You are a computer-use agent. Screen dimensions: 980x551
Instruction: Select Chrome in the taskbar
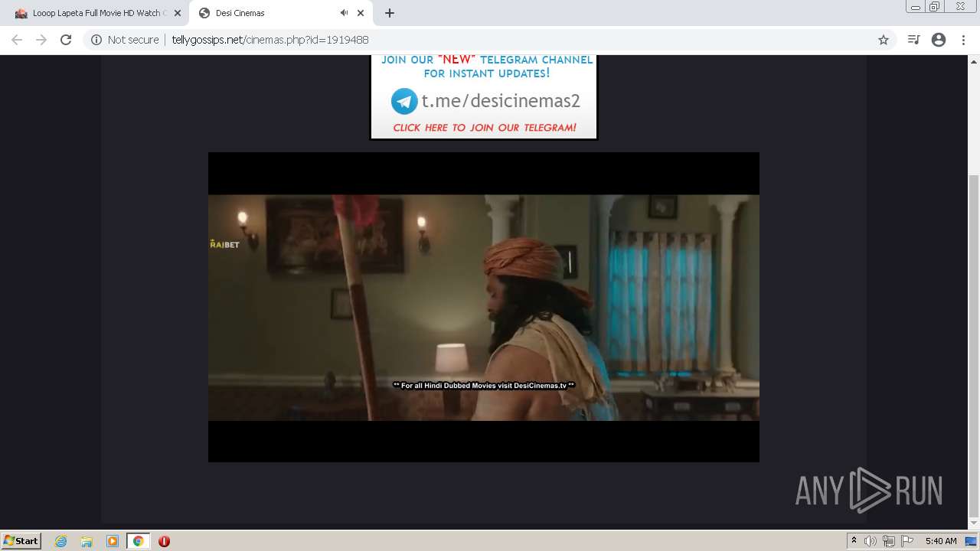[x=138, y=541]
